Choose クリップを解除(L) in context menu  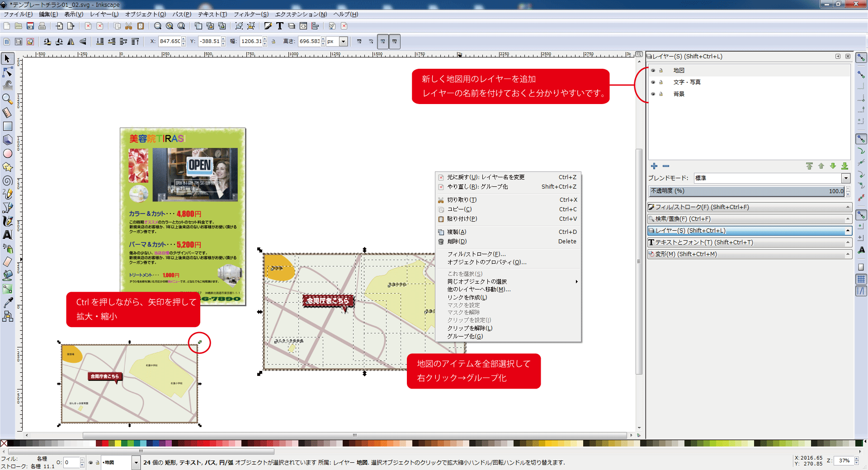(x=508, y=328)
